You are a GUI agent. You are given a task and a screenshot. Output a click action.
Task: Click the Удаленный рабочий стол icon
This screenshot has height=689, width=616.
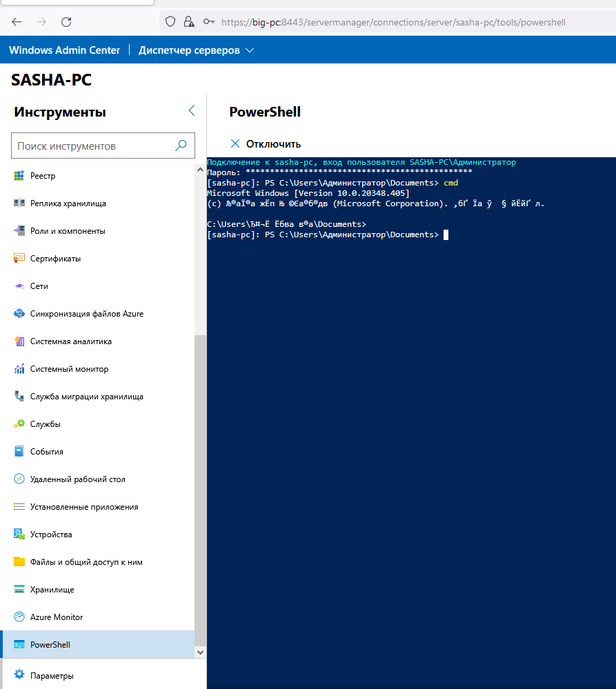point(19,479)
